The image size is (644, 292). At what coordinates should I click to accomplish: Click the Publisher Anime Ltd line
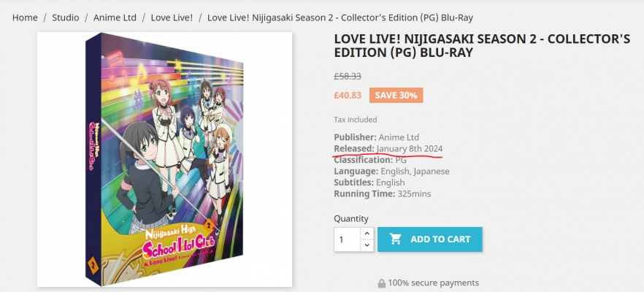[x=377, y=137]
